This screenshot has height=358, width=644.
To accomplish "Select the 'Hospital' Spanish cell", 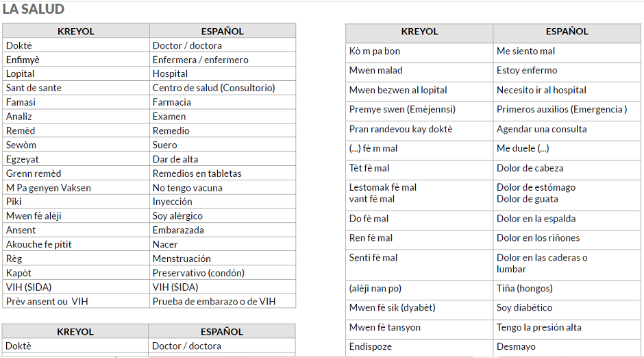I will click(223, 73).
